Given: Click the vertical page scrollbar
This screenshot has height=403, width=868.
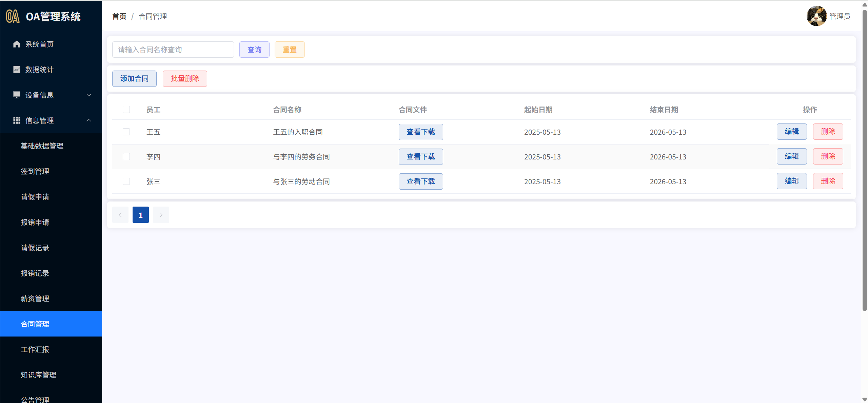Looking at the screenshot, I should 864,159.
